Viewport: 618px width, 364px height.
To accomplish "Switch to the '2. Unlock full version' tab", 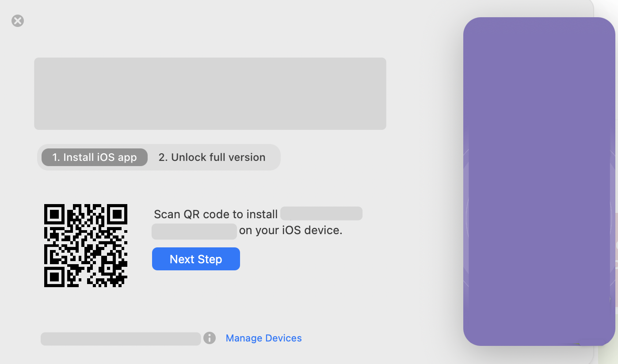I will tap(211, 157).
